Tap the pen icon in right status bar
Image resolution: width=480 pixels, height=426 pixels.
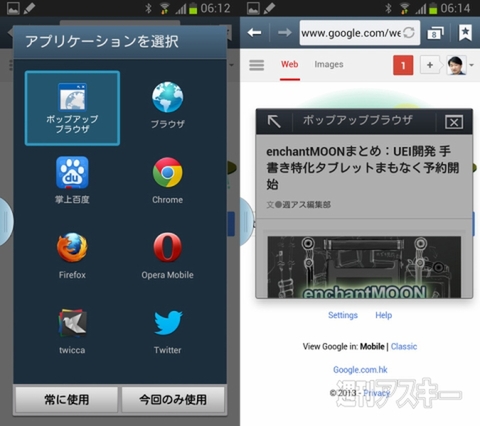(269, 8)
